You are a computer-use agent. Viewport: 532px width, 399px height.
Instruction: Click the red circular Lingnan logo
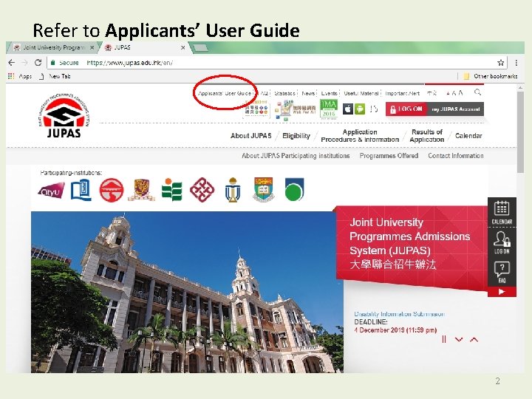(x=112, y=190)
